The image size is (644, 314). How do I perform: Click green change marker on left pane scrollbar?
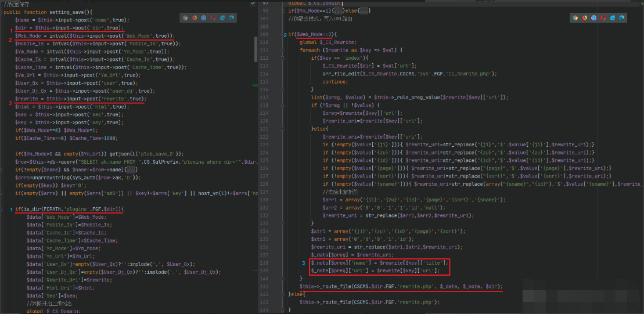pos(256,85)
